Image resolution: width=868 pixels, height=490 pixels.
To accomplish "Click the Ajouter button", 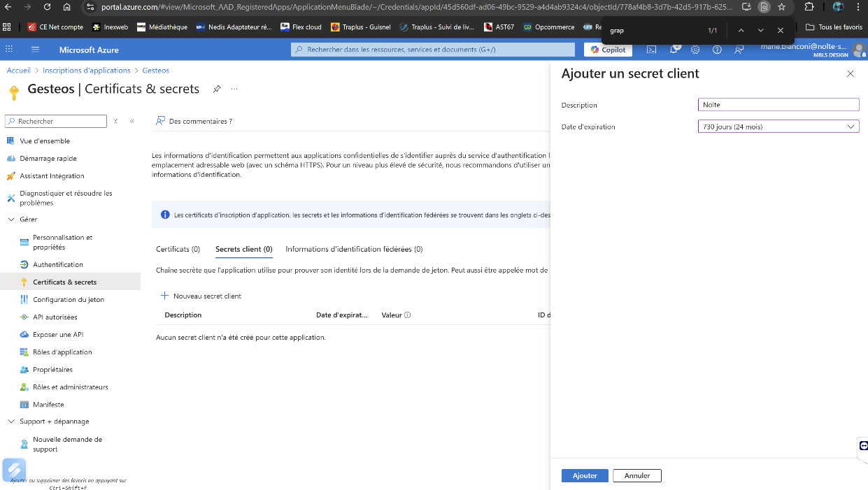I will [585, 475].
